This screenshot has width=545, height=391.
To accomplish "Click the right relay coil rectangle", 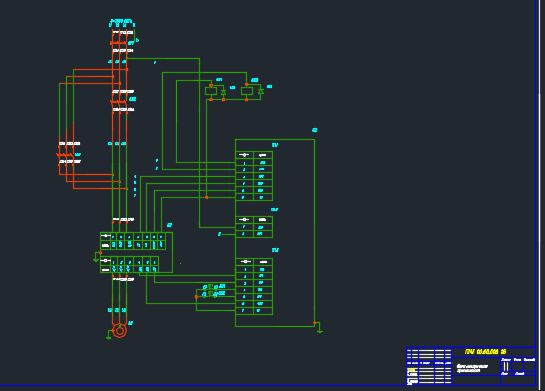I will point(247,91).
